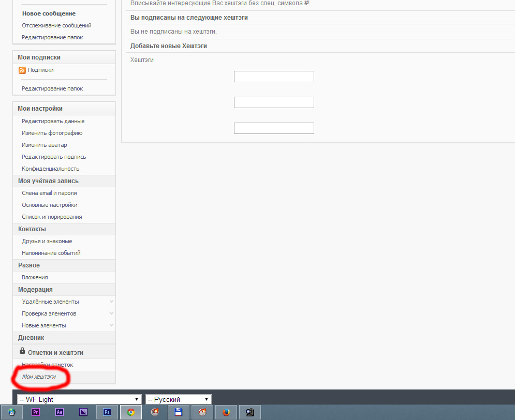Click the Моя учётная запись header
The width and height of the screenshot is (515, 420).
[x=48, y=181]
